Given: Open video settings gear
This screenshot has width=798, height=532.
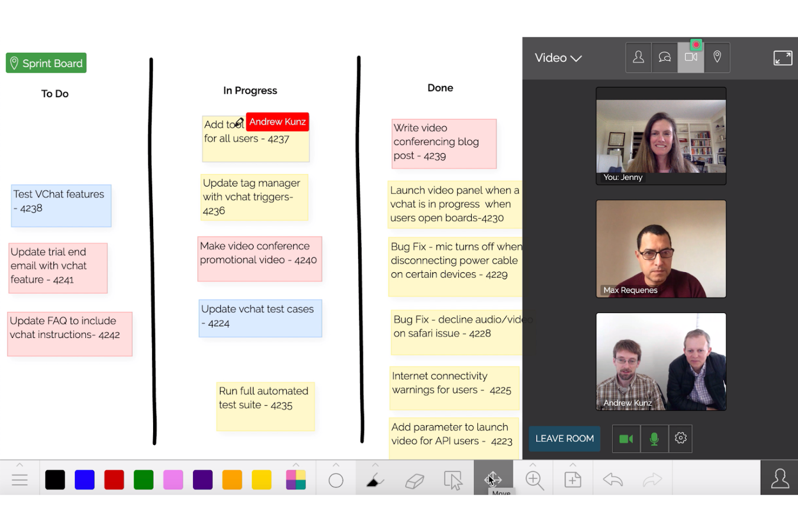Looking at the screenshot, I should 680,439.
